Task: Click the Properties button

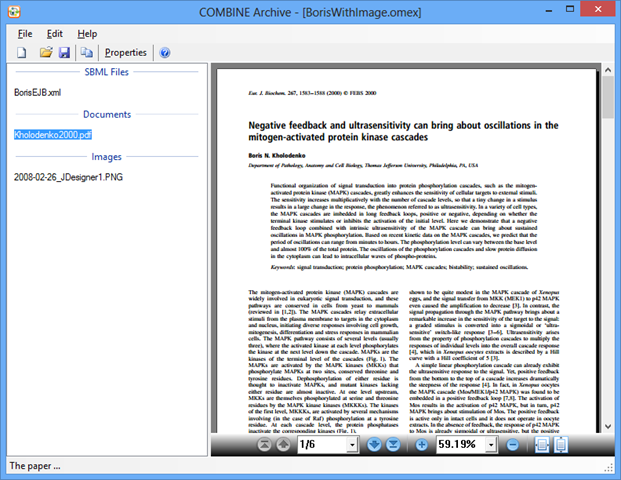Action: 126,52
